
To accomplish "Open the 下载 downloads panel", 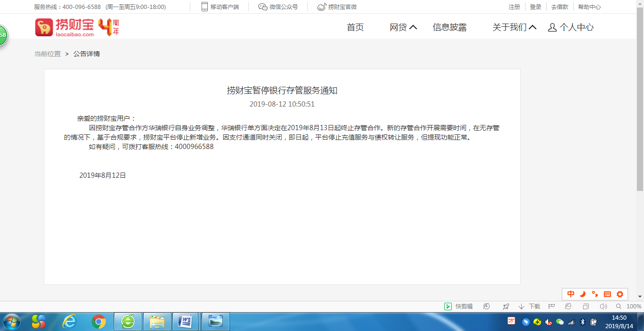I will pos(529,306).
